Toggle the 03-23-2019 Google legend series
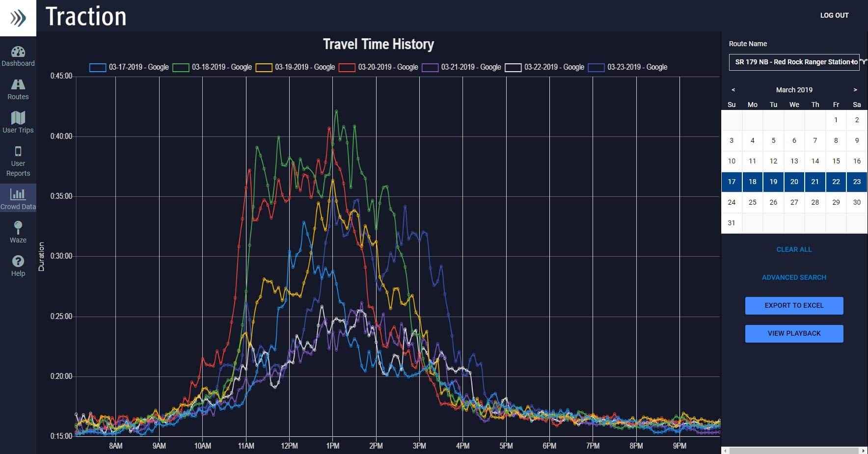 (x=628, y=67)
